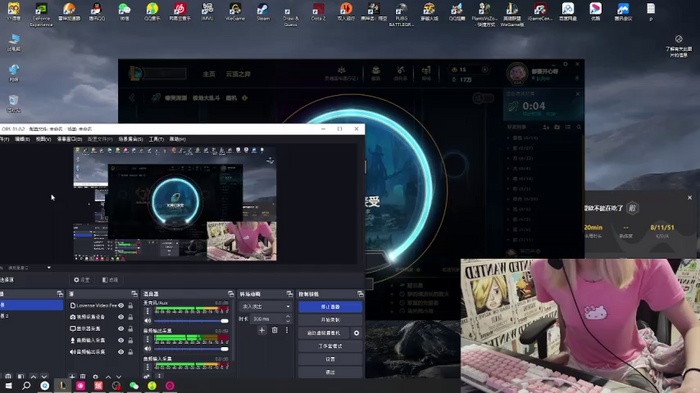
Task: Click the start recording button in Controls
Action: 330,320
